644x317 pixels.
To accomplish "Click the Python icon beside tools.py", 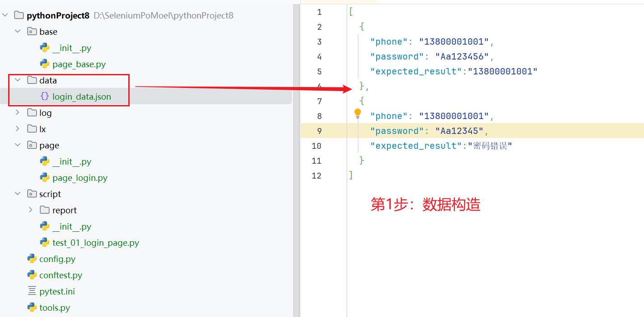I will (32, 308).
